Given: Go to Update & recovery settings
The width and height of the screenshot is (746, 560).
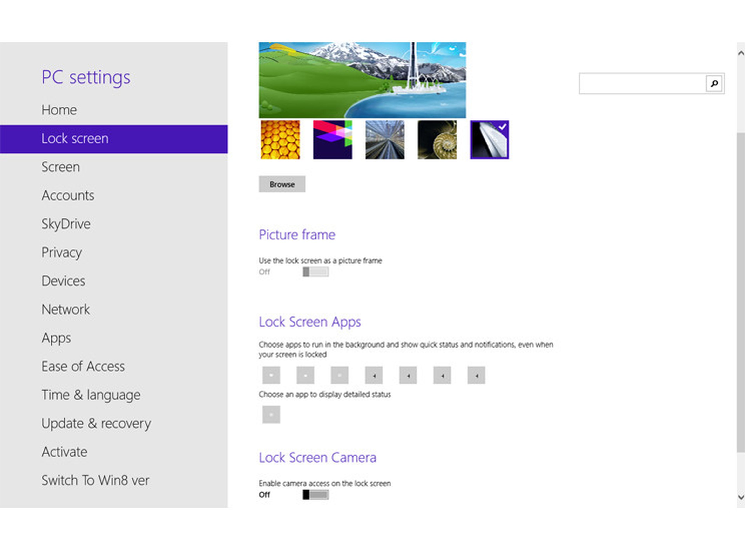Looking at the screenshot, I should [96, 423].
